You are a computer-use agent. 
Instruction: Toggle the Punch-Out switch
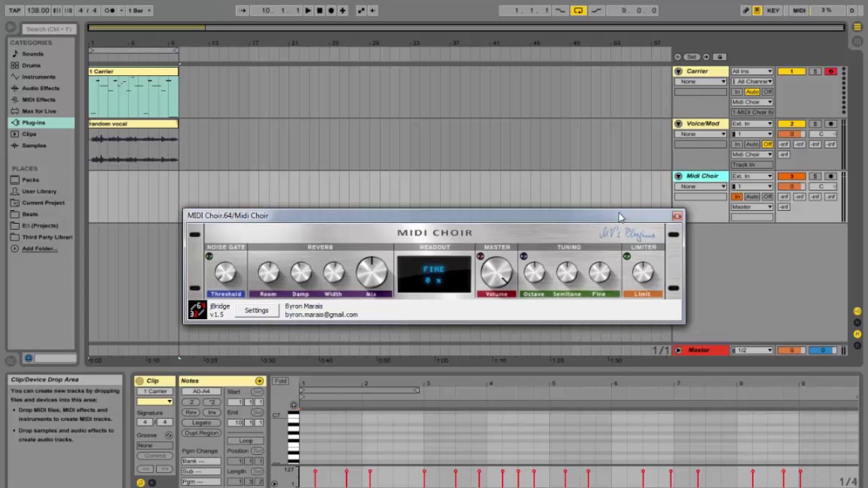(596, 10)
